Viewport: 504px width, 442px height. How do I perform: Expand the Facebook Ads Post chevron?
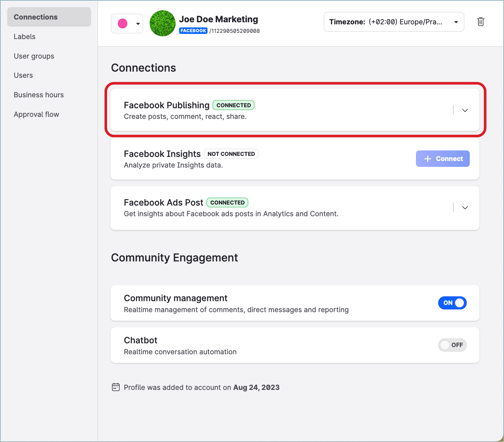465,208
